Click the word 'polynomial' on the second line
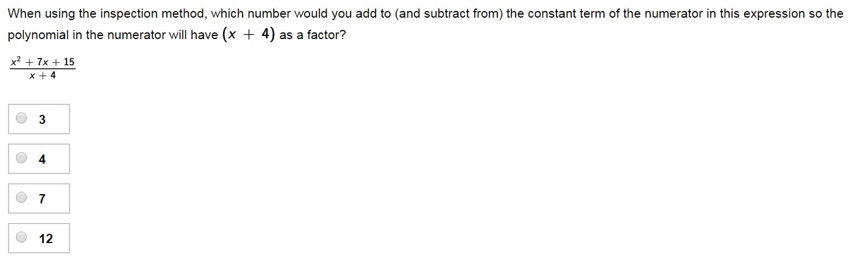 click(38, 35)
